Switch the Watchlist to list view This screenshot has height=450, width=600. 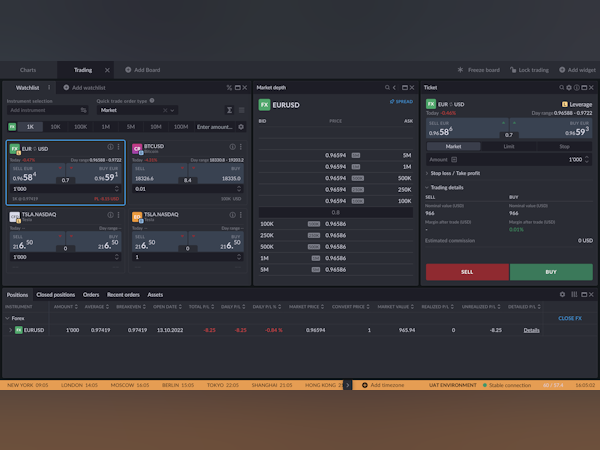point(241,110)
